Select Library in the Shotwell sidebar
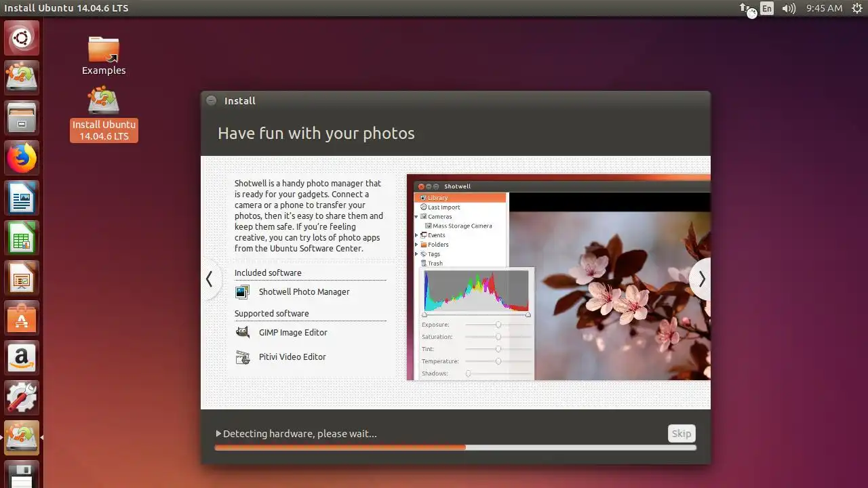Viewport: 868px width, 488px height. [460, 198]
